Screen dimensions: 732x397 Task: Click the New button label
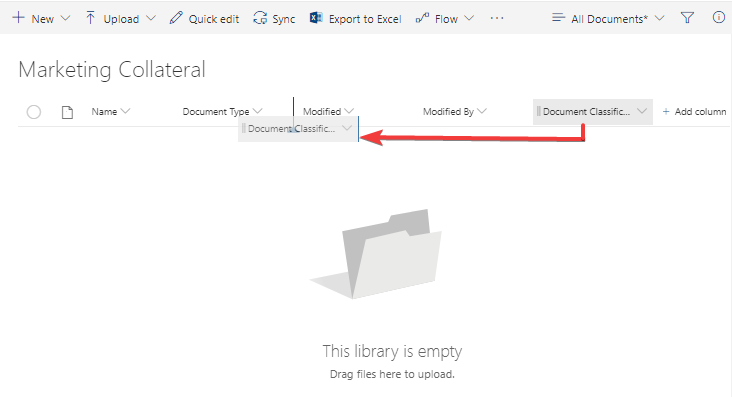point(42,19)
